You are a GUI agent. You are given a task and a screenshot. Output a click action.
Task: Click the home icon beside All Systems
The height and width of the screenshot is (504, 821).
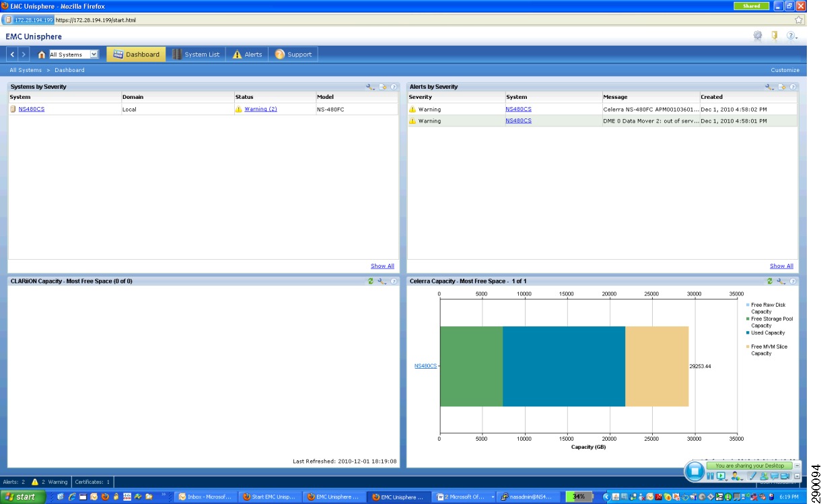pos(42,55)
